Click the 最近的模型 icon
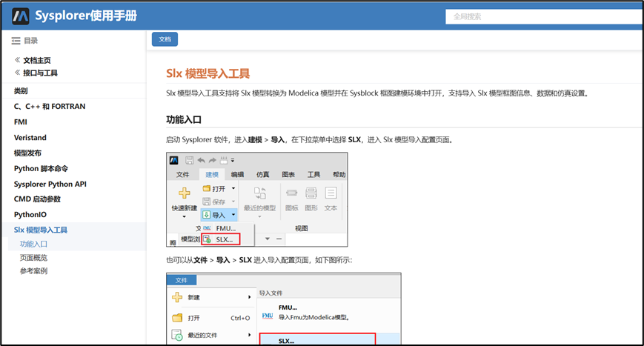 (259, 193)
